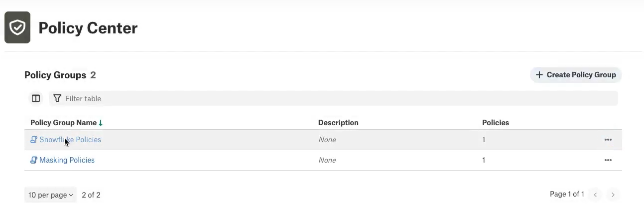Click the filter funnel icon
Image resolution: width=644 pixels, height=209 pixels.
(x=57, y=98)
